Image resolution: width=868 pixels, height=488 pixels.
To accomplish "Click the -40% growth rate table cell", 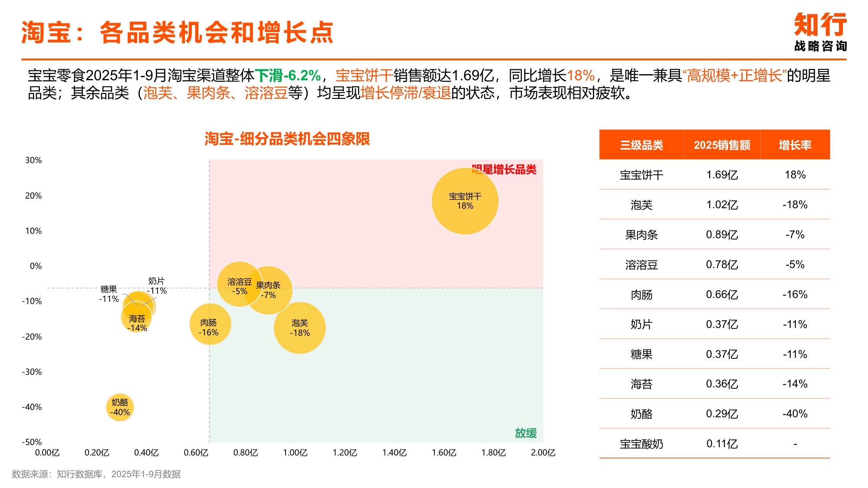I will pos(795,414).
